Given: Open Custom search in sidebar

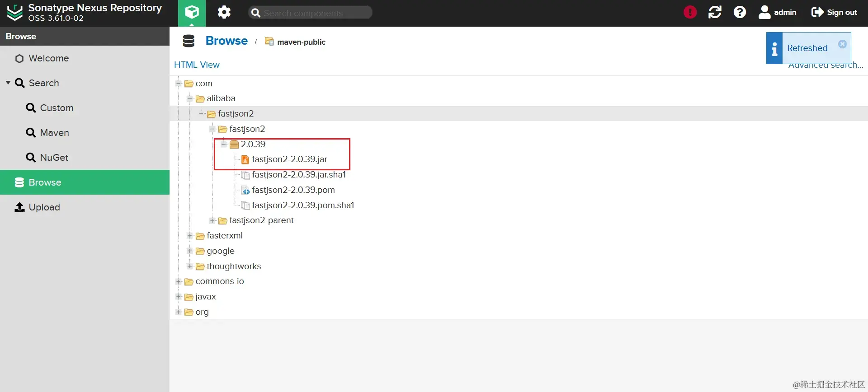Looking at the screenshot, I should tap(85, 108).
